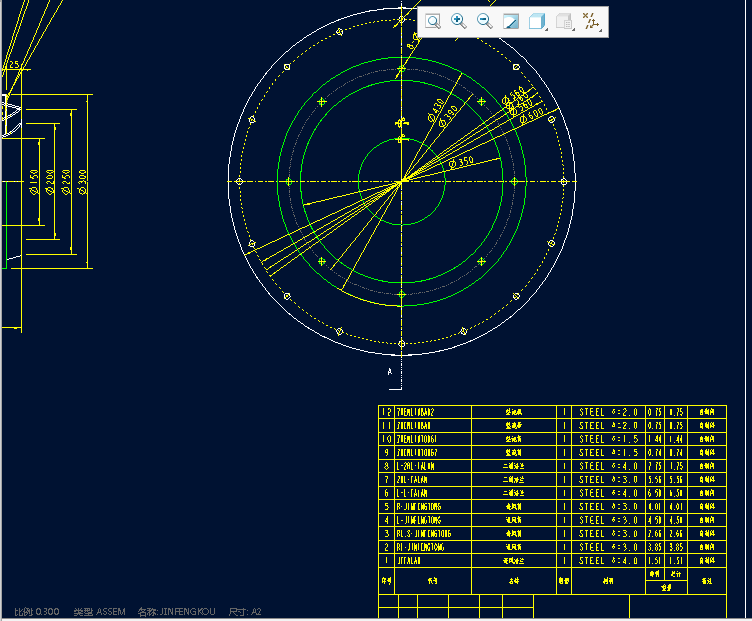Viewport: 752px width, 621px height.
Task: Select the STEEL δ=4.0 cell in row 8
Action: click(x=608, y=466)
